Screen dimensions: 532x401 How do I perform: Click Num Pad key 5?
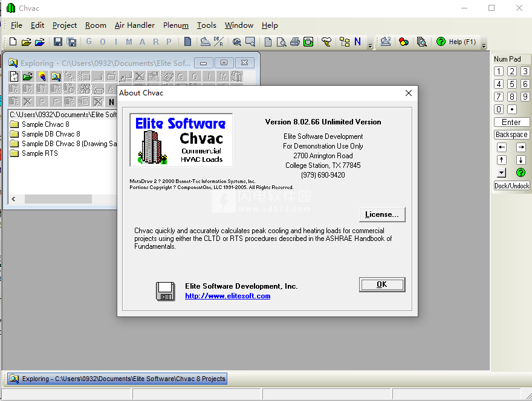pos(512,84)
